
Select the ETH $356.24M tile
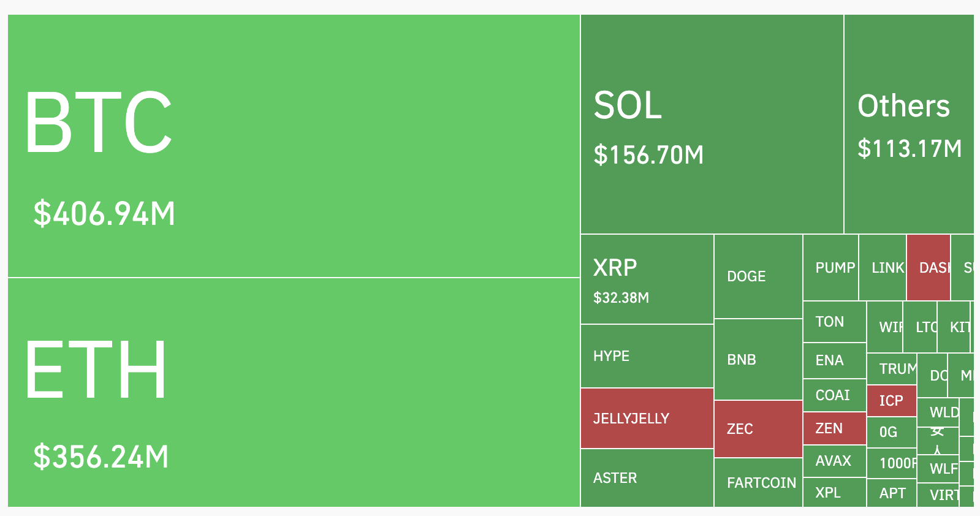pos(294,392)
